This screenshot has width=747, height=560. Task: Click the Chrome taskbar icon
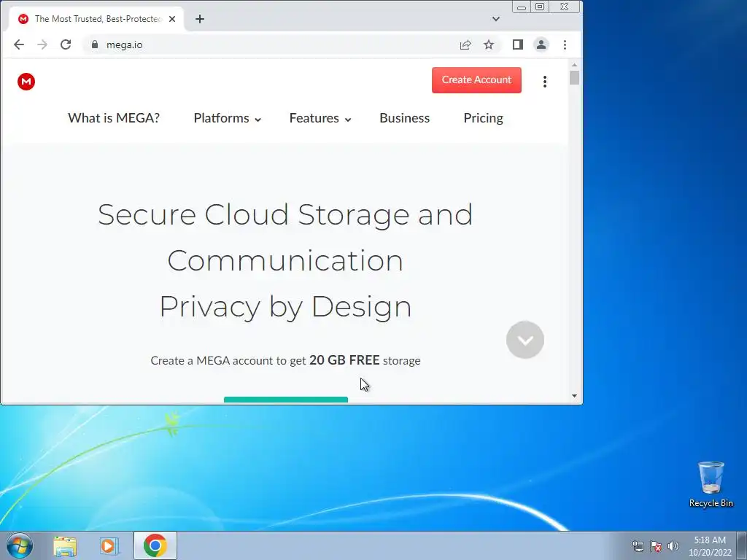tap(155, 545)
